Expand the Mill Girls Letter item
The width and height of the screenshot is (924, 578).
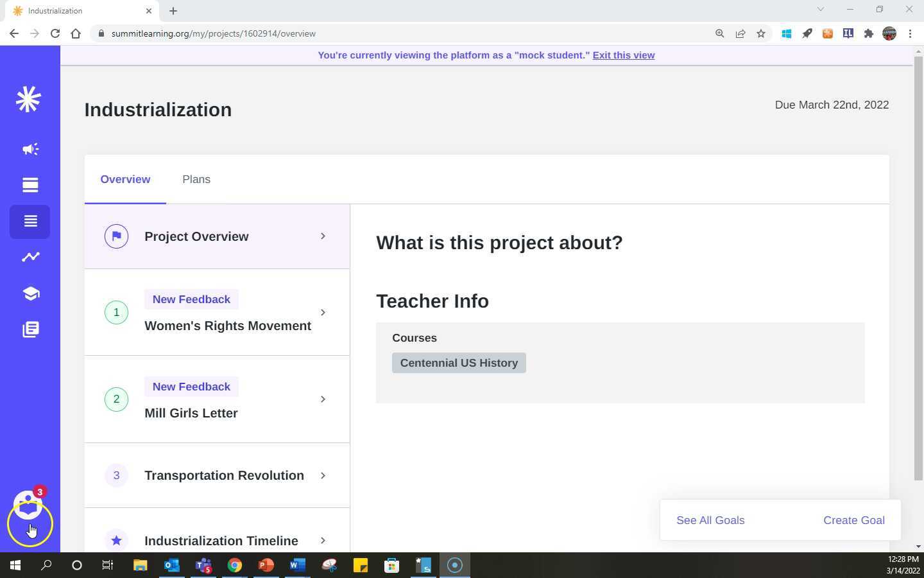(323, 399)
